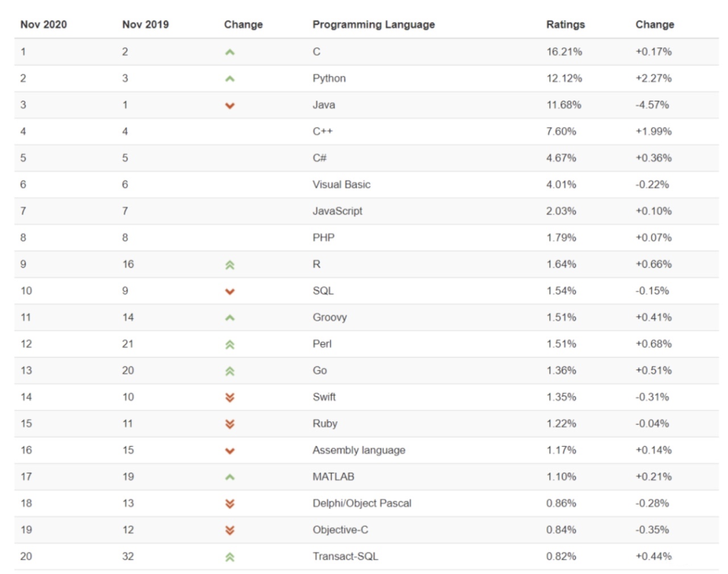Click double down arrow beside Objective-C
Viewport: 728px width, 574px height.
(229, 530)
